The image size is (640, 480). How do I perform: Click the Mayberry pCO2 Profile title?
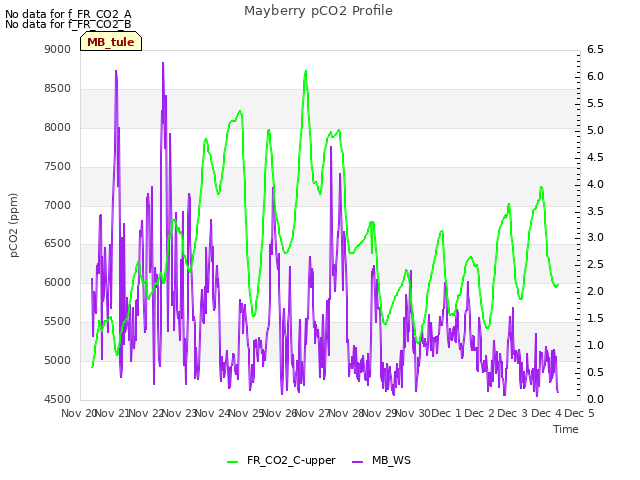(x=318, y=11)
